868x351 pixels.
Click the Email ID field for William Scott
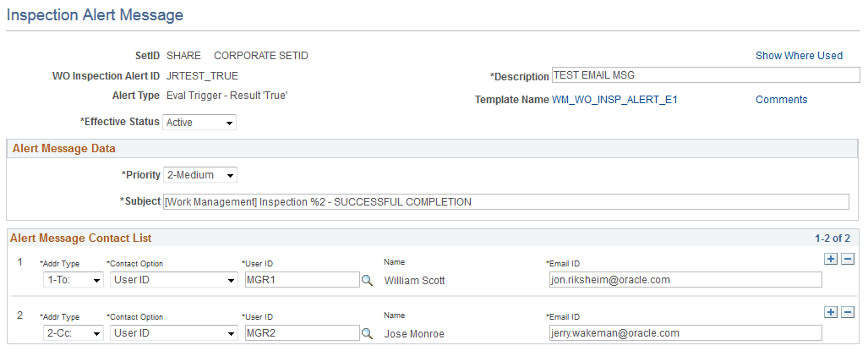[x=685, y=281]
